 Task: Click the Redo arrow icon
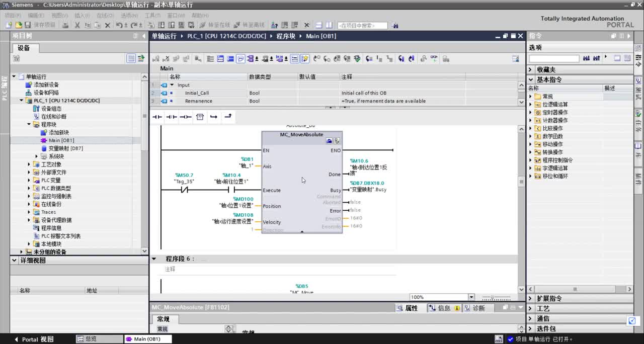pos(134,25)
